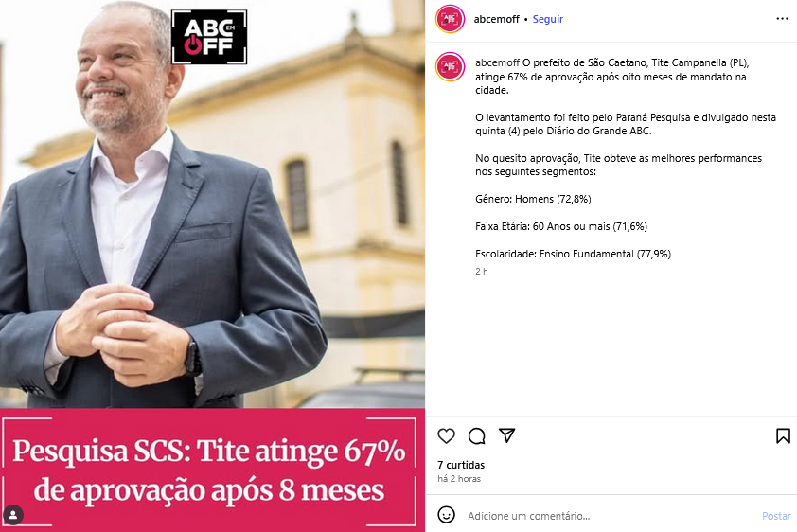Share post using paper plane icon
The width and height of the screenshot is (797, 532).
(506, 435)
